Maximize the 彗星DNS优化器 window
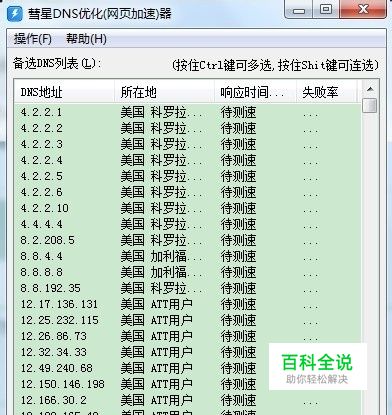This screenshot has width=392, height=415. pyautogui.click(x=326, y=9)
